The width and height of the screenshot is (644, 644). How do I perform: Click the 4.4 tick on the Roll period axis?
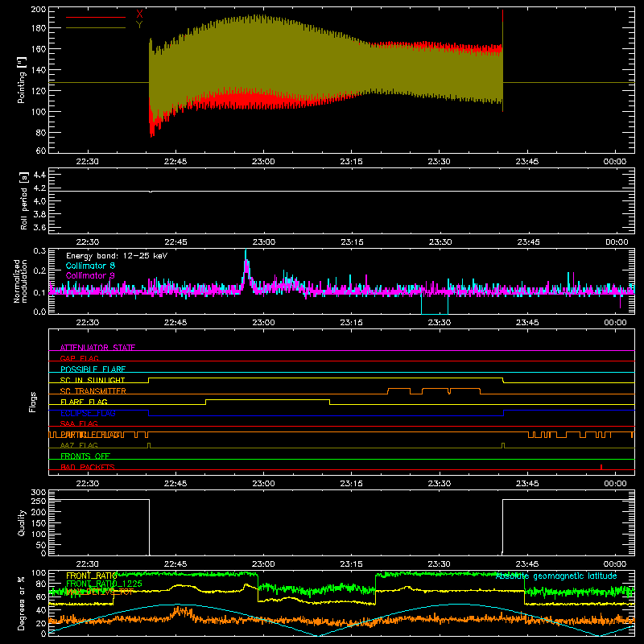click(x=39, y=175)
